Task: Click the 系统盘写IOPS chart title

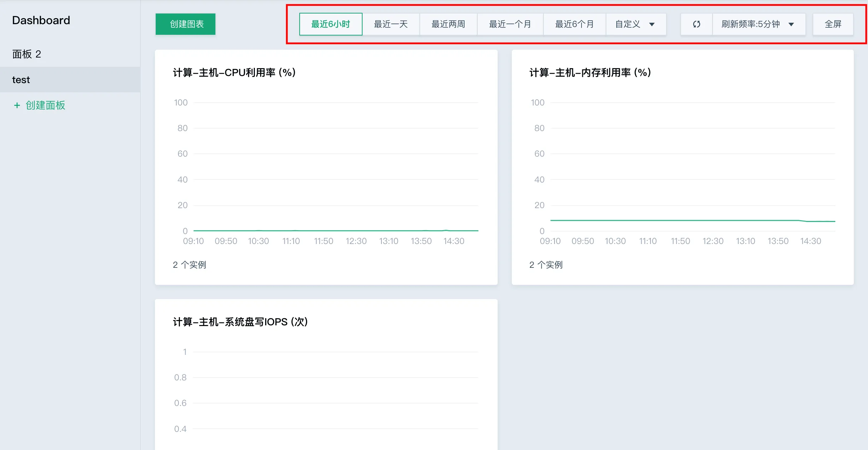Action: (x=240, y=322)
